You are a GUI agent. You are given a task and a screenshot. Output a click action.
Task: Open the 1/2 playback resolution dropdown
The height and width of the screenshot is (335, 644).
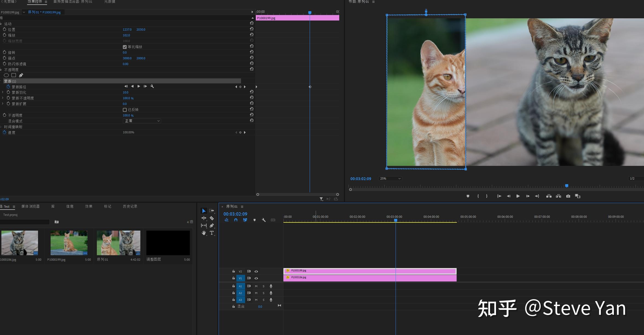point(636,178)
